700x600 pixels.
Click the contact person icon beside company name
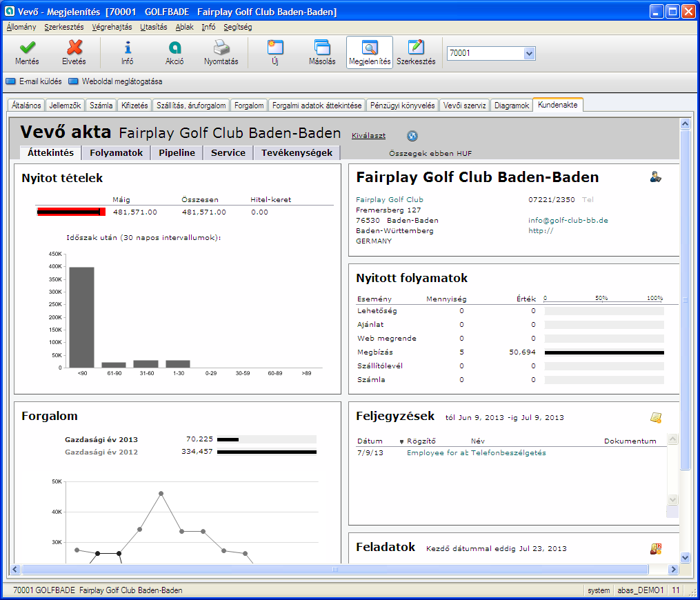[655, 177]
